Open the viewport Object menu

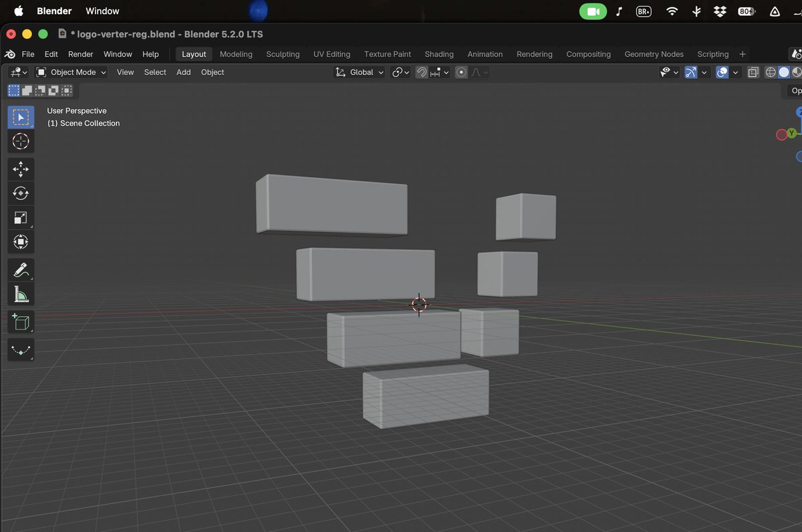pyautogui.click(x=213, y=72)
